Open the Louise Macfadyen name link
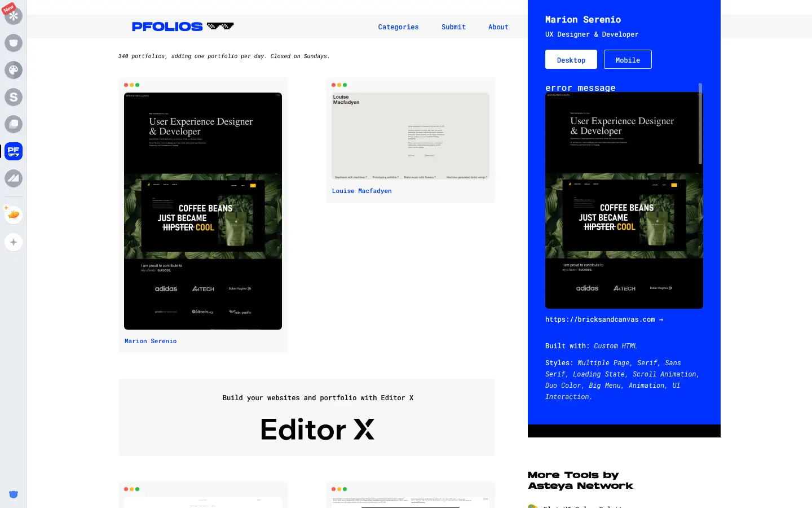Image resolution: width=812 pixels, height=508 pixels. (361, 191)
